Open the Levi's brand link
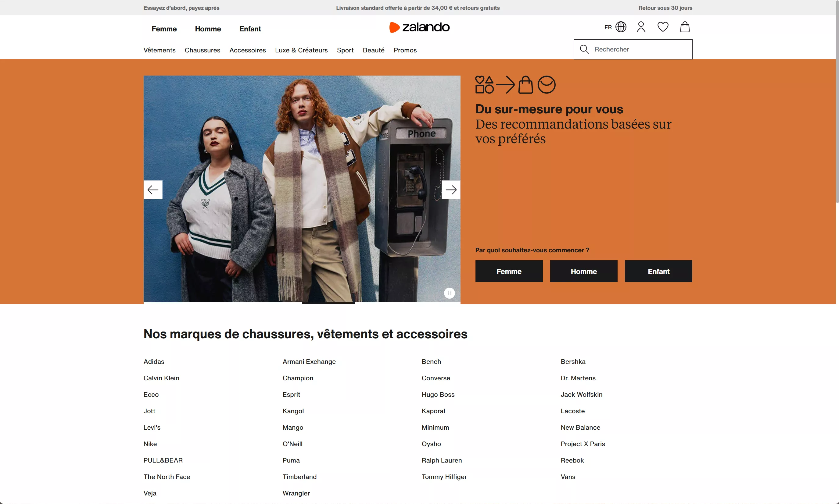The image size is (839, 504). click(152, 428)
